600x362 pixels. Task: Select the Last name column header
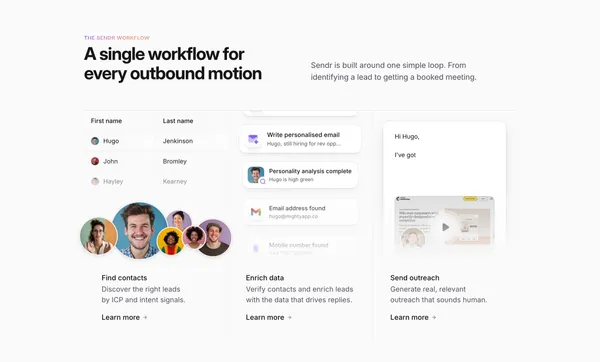pos(178,121)
